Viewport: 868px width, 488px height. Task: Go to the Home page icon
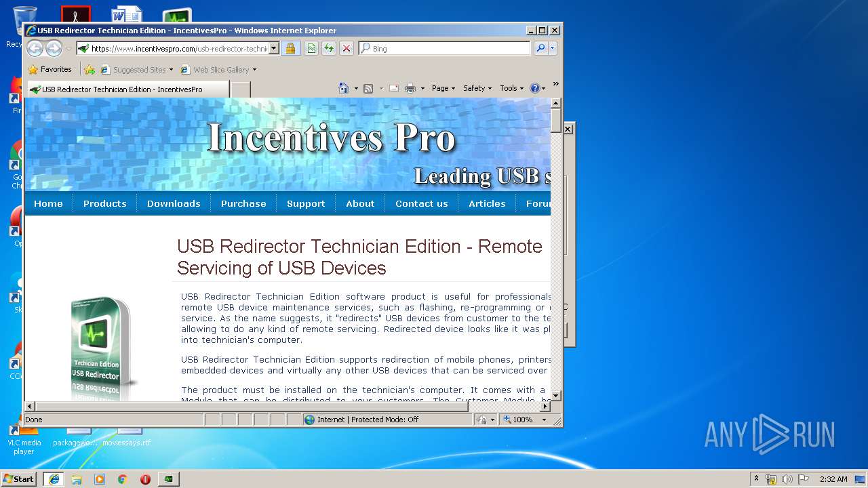pos(344,88)
